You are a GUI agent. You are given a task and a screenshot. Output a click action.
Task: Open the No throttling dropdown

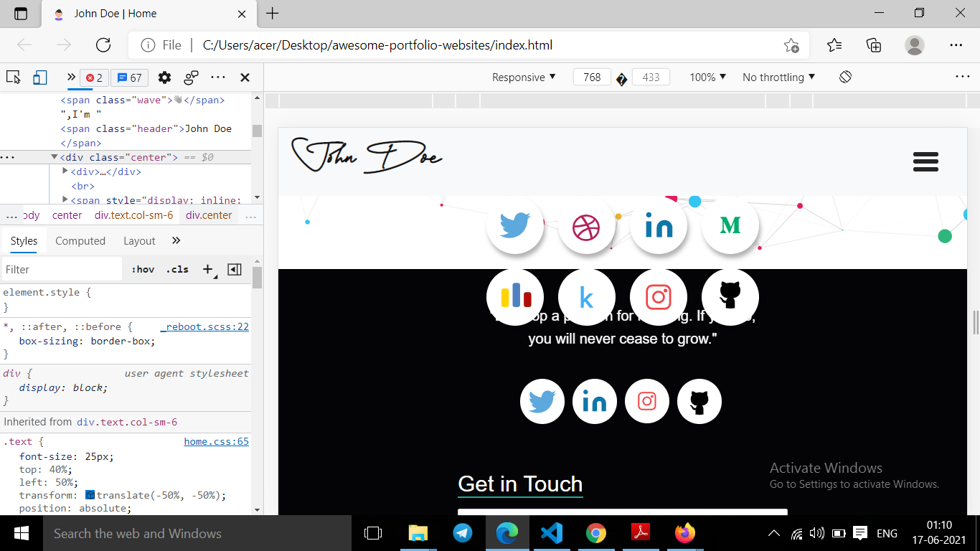[x=778, y=77]
